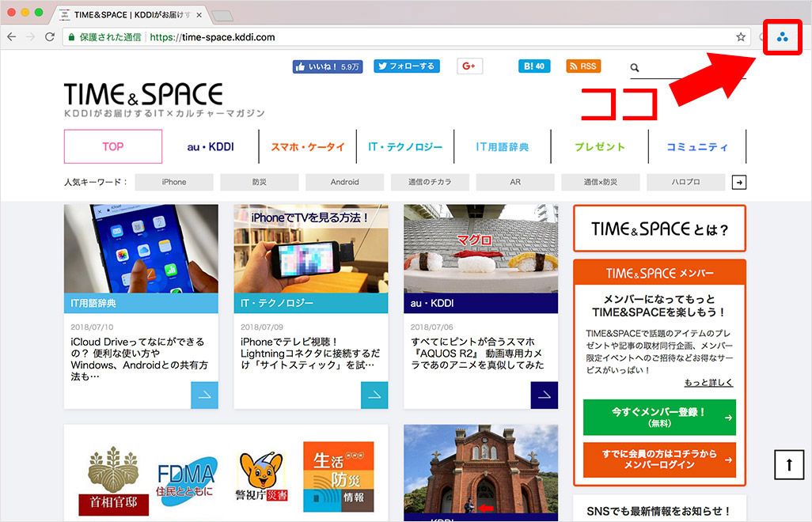Open the au・KDDI navigation tab
This screenshot has width=812, height=522.
[x=211, y=147]
